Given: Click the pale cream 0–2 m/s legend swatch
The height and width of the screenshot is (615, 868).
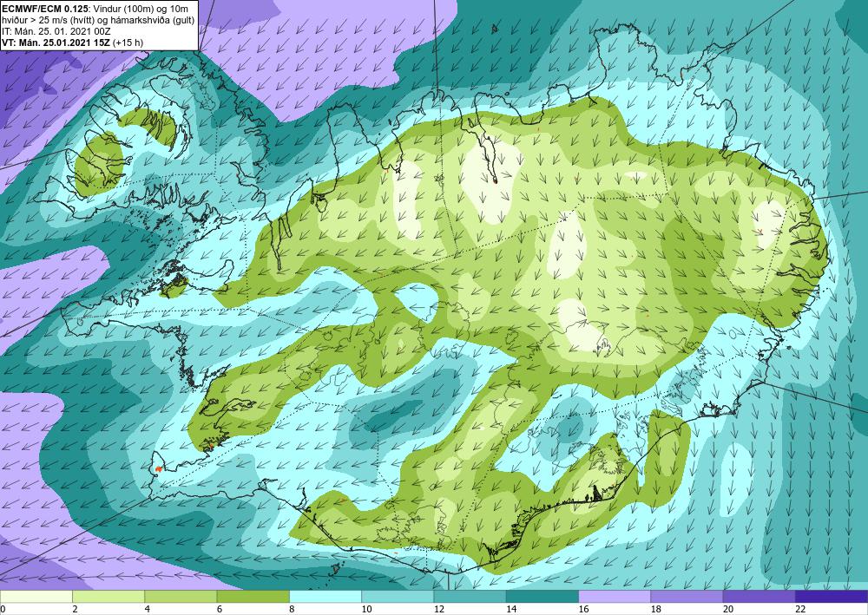Looking at the screenshot, I should [x=36, y=597].
